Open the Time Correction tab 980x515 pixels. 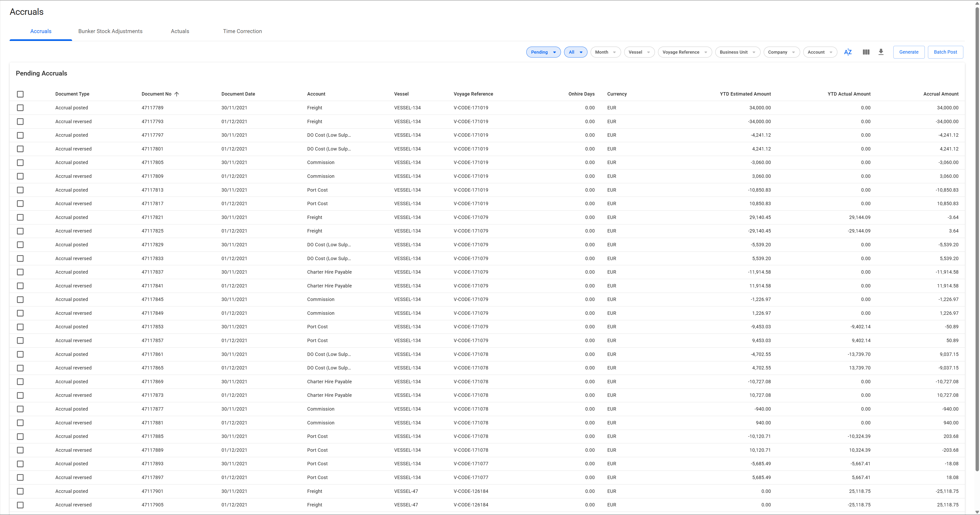242,31
